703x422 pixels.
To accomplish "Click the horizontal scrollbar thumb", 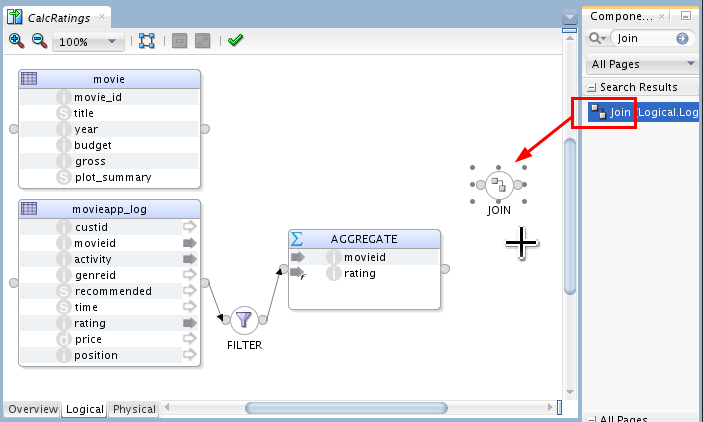I will (346, 408).
